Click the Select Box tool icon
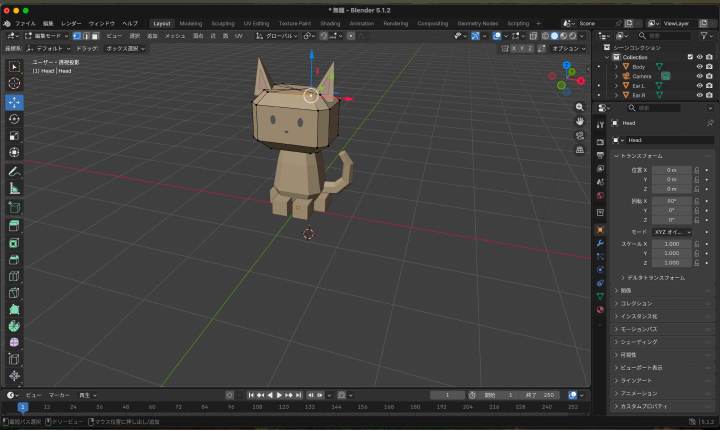720x430 pixels. [14, 67]
